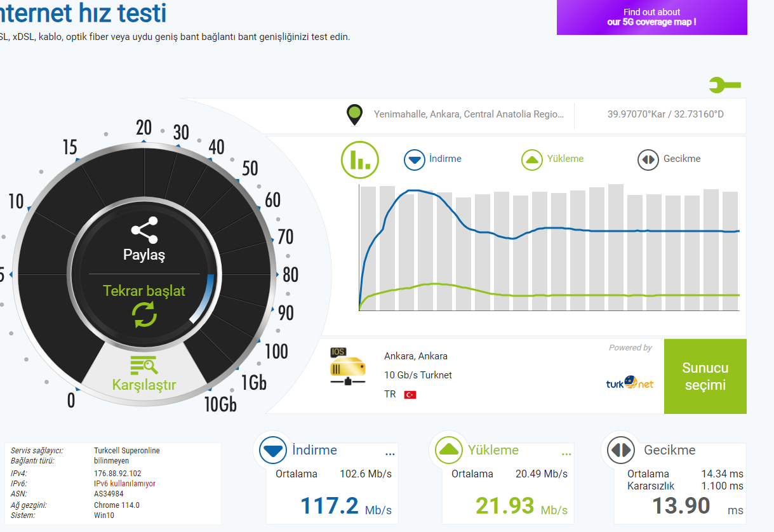Toggle the İndirme graph legend icon
The width and height of the screenshot is (774, 532).
tap(415, 159)
